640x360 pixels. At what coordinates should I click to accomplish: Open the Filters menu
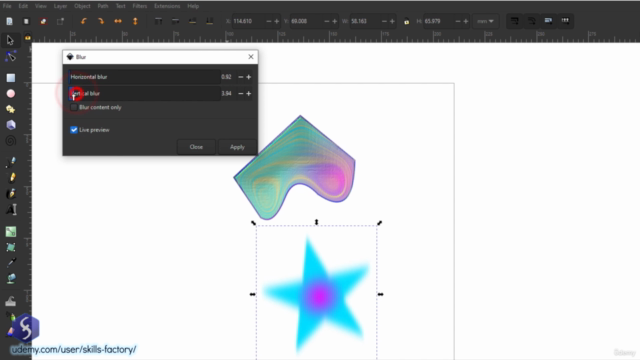[x=140, y=6]
